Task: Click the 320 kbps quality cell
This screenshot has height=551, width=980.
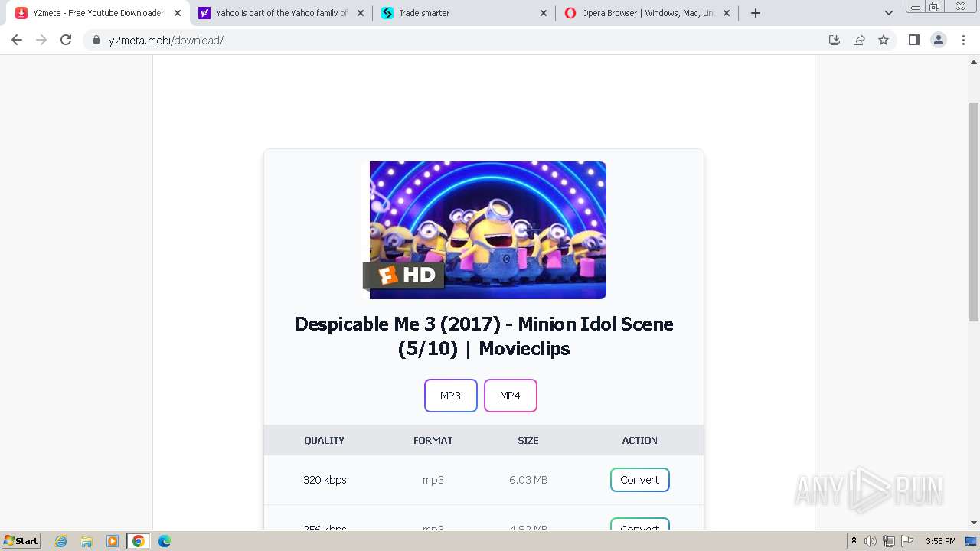Action: (325, 480)
